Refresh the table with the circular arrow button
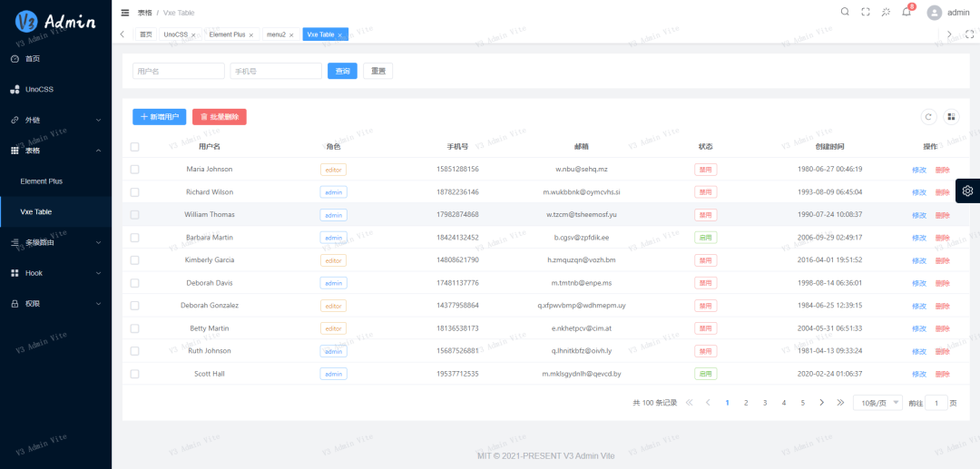 [x=928, y=116]
